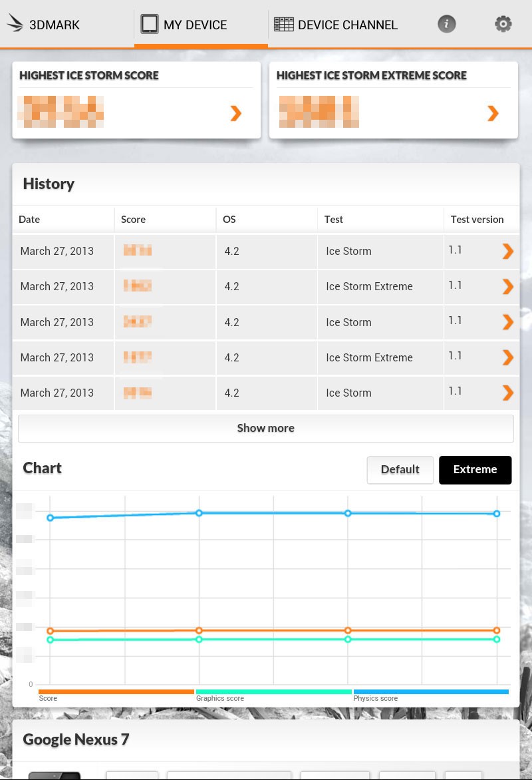Click the History section heading
The image size is (532, 780).
pos(49,184)
